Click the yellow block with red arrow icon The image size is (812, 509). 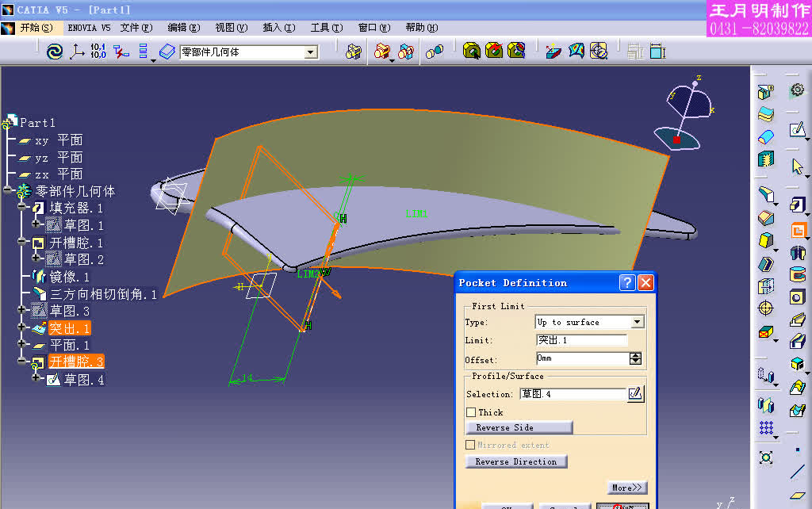coord(494,51)
